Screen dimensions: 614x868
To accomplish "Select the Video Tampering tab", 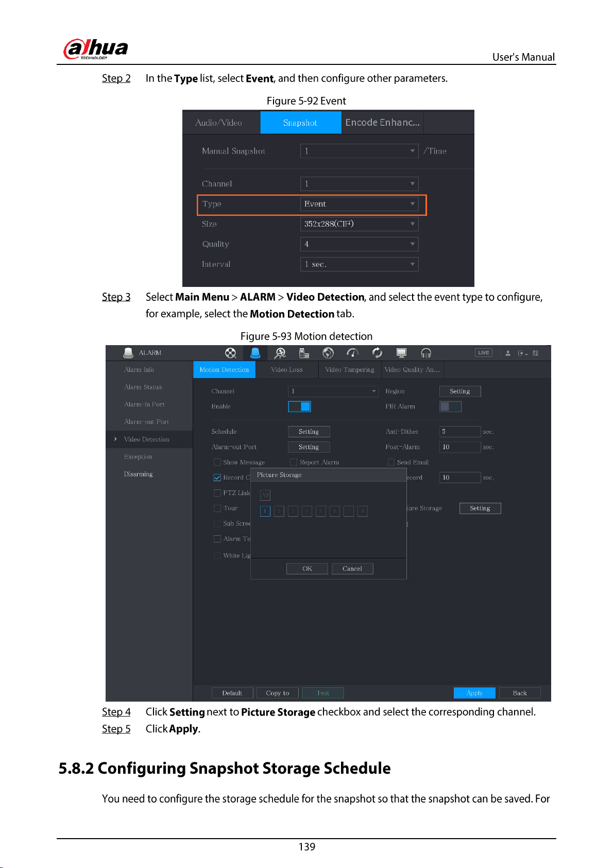I will tap(350, 370).
